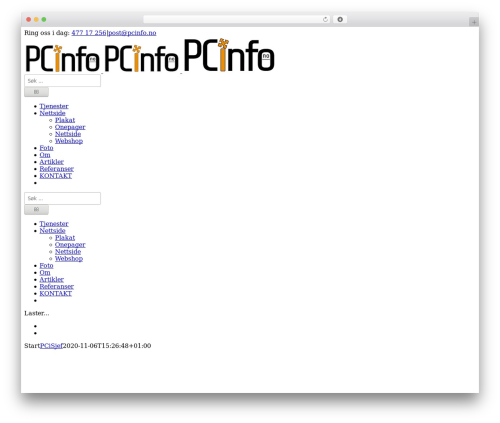This screenshot has width=500, height=423.
Task: Open Tjenester in the lower menu
Action: coord(54,224)
